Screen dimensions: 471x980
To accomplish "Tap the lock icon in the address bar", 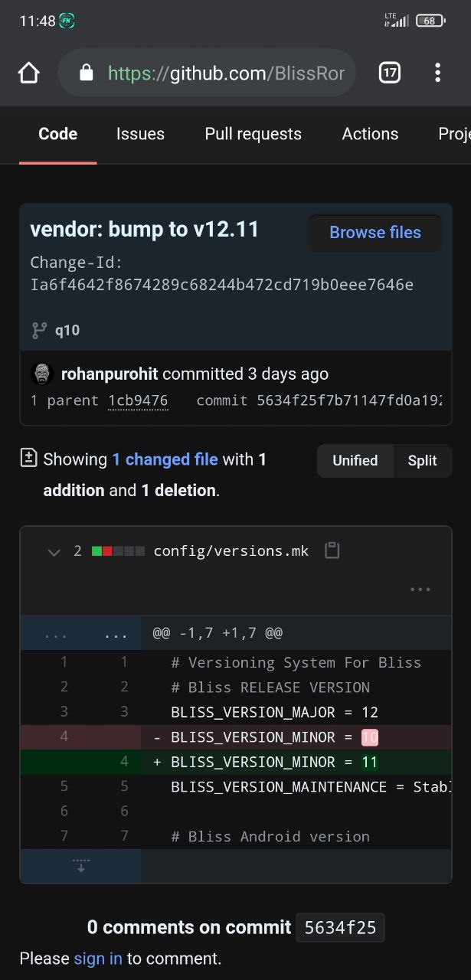I will pyautogui.click(x=87, y=73).
